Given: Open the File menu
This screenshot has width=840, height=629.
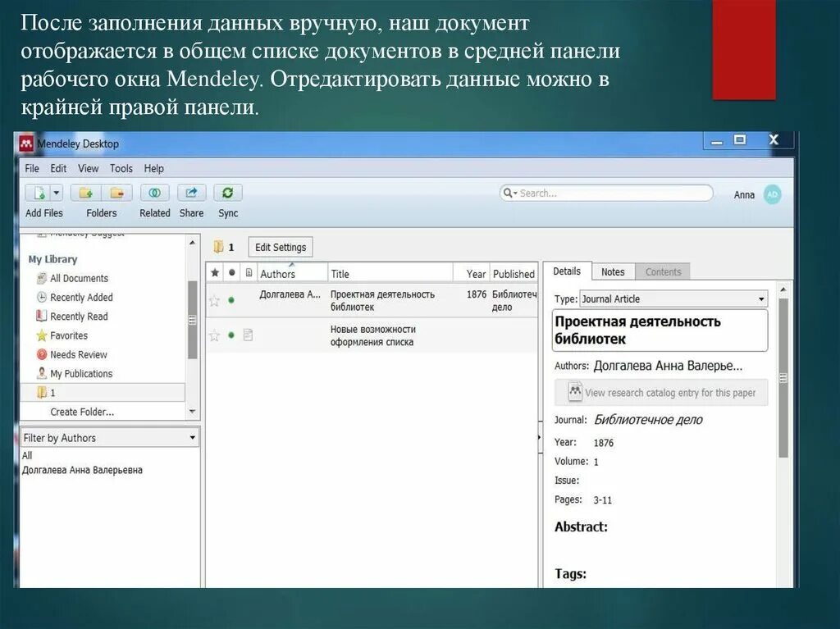Looking at the screenshot, I should pos(32,168).
